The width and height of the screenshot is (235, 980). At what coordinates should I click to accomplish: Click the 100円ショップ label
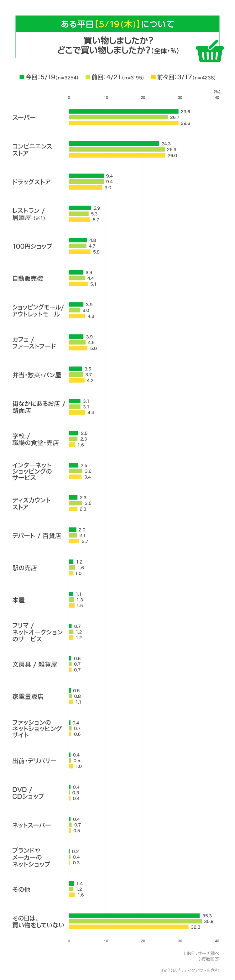32,246
